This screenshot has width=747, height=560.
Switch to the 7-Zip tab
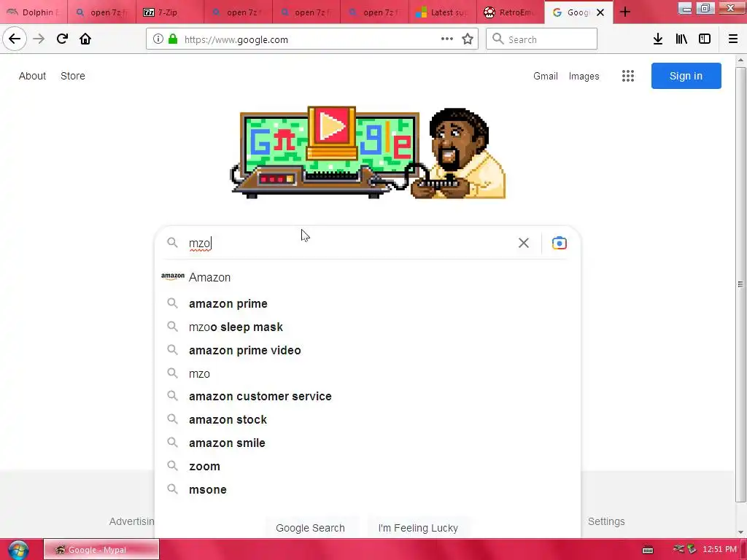170,12
